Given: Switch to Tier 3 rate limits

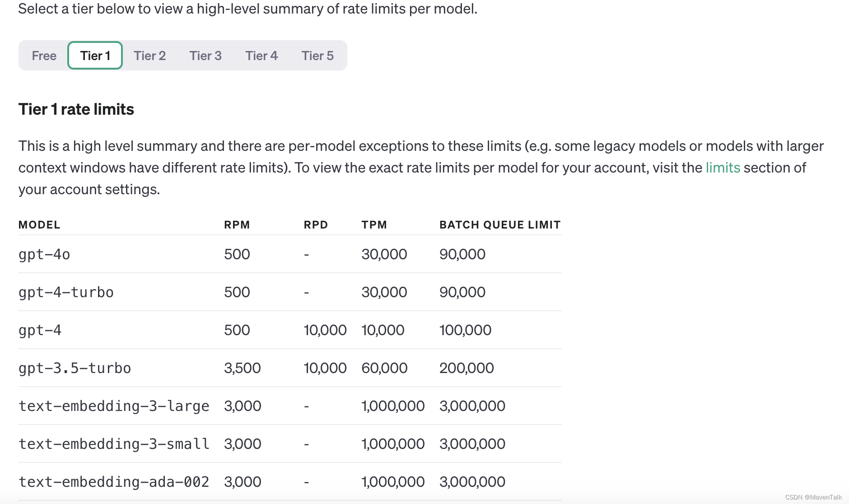Looking at the screenshot, I should click(x=205, y=56).
